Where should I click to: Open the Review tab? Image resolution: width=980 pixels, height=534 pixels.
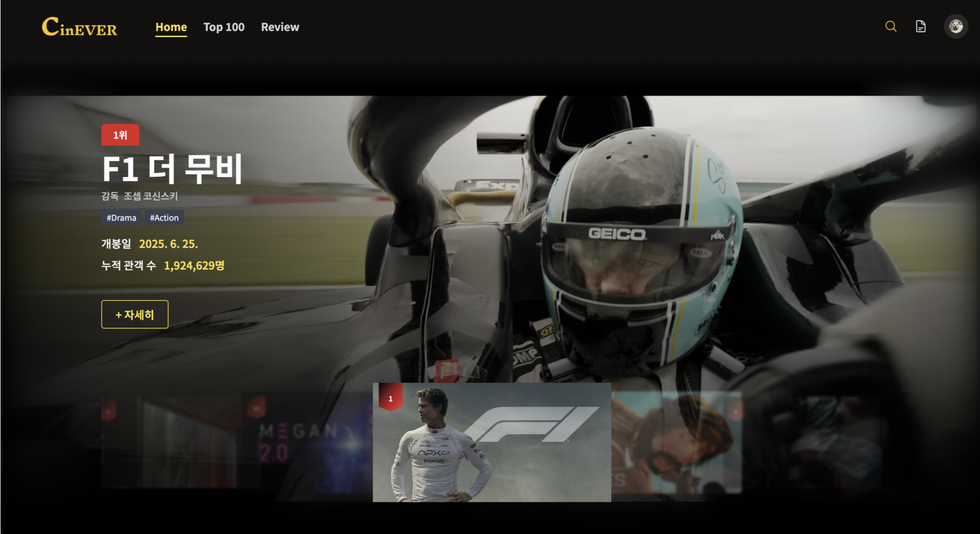click(280, 27)
